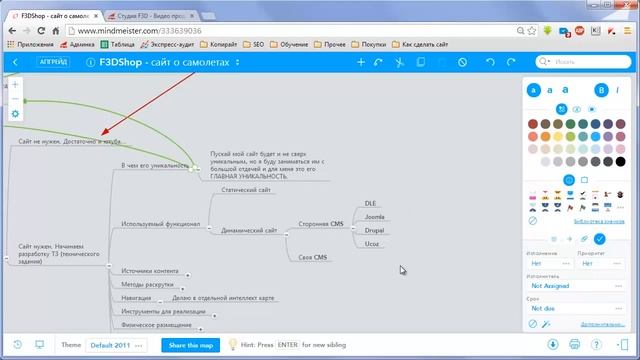Click the cut scissors icon in the toolbar

(400, 62)
